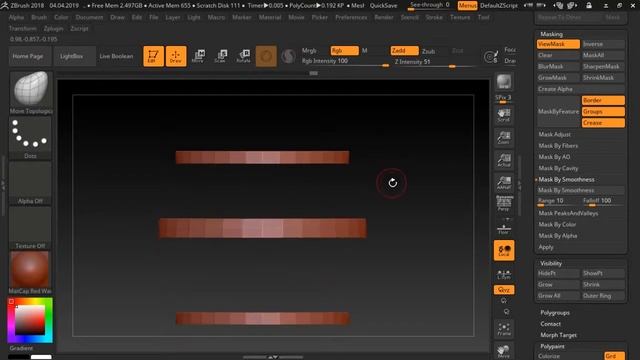Select the Zoom canvas icon
Screen dimensions: 640x360
pyautogui.click(x=504, y=137)
